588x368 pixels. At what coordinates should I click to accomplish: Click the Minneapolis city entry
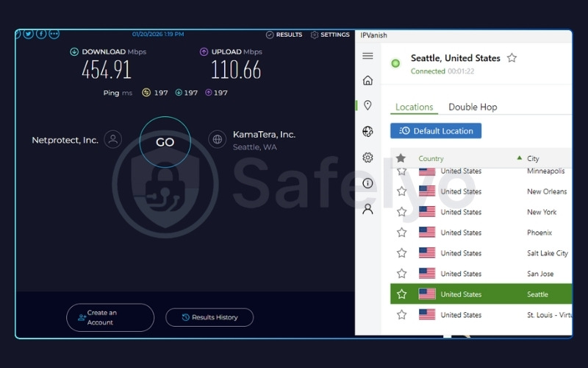coord(545,171)
